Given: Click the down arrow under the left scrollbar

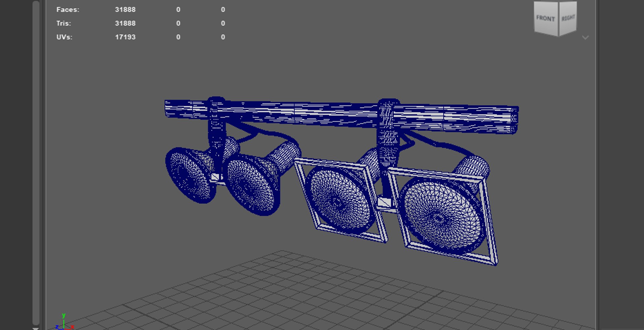Looking at the screenshot, I should 36,329.
